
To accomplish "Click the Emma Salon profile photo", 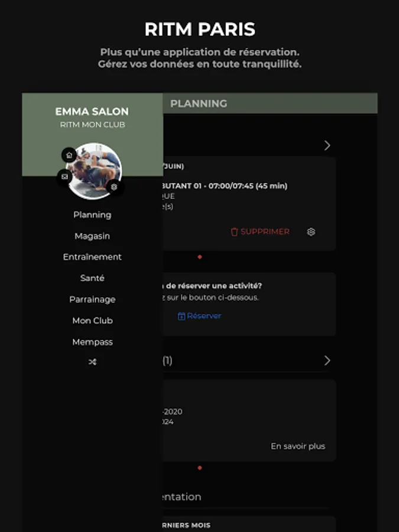I will pos(94,171).
